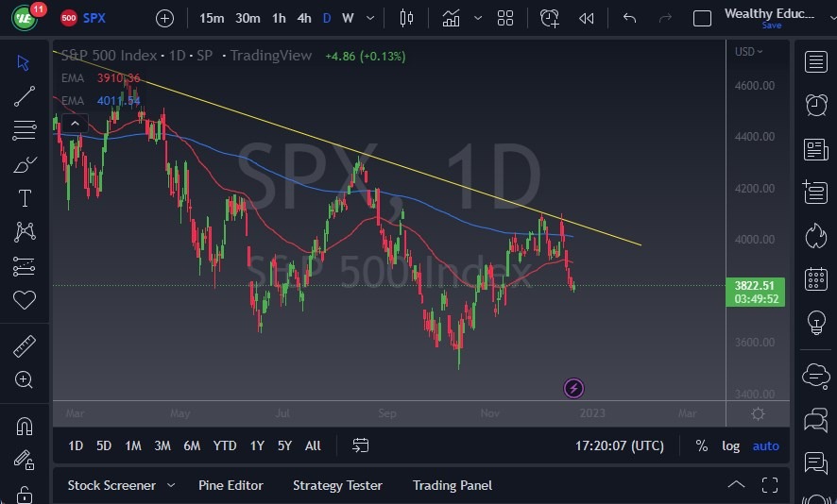Open the USD currency dropdown

click(x=749, y=52)
